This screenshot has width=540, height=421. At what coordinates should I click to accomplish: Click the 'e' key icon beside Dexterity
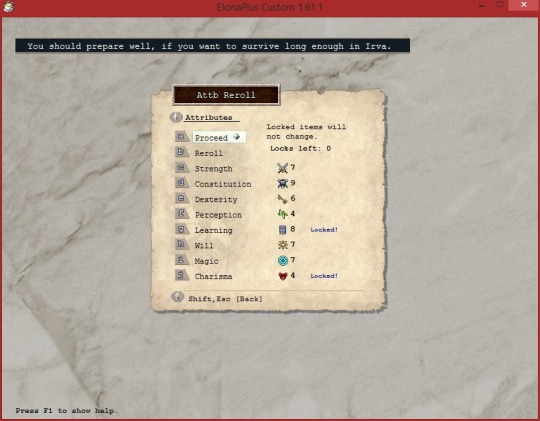tap(181, 198)
